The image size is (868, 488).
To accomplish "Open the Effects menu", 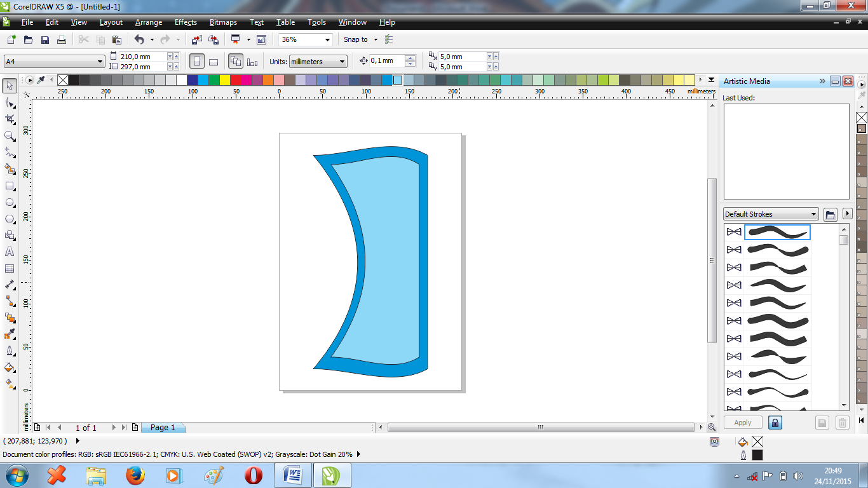I will click(x=186, y=22).
